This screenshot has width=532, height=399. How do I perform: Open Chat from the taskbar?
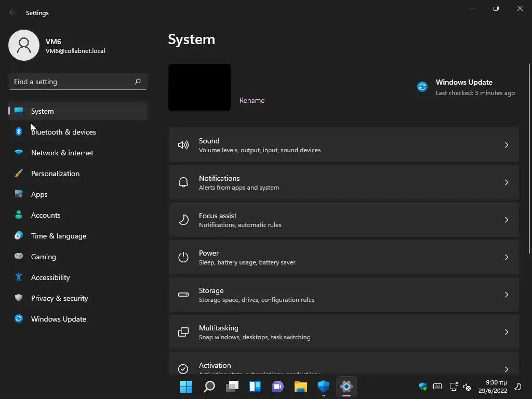click(277, 387)
